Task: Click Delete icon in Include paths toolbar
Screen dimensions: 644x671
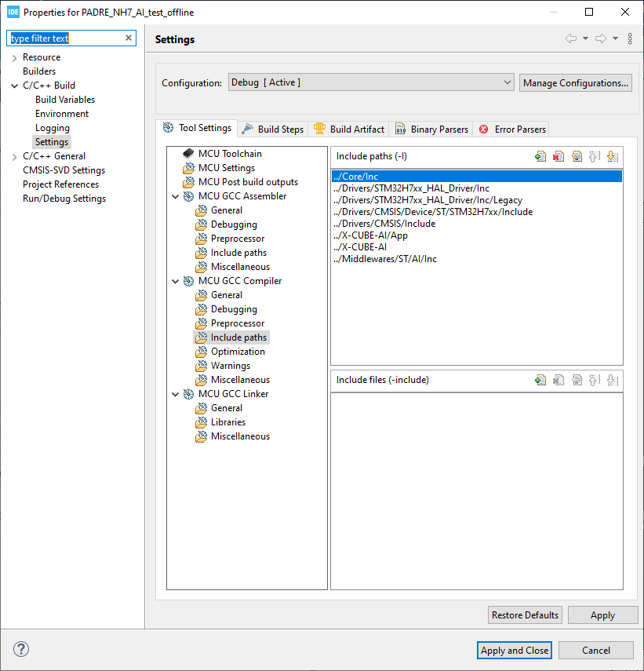Action: click(558, 157)
